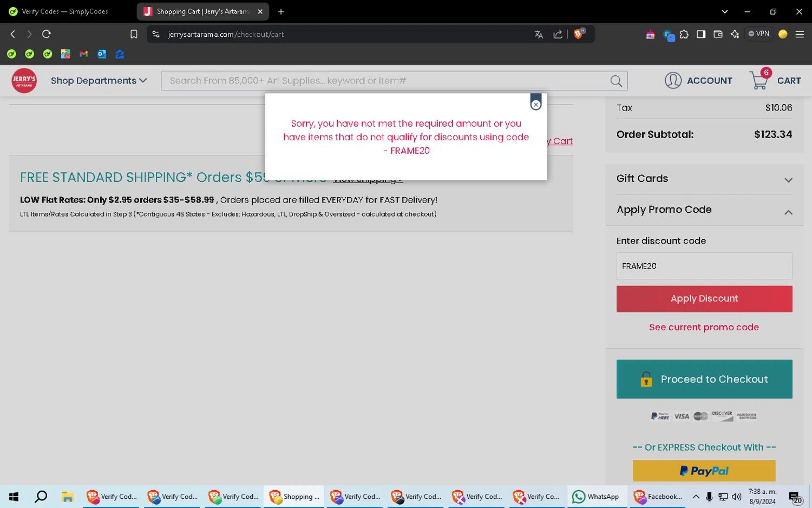The width and height of the screenshot is (812, 508).
Task: Open the taskbar search icon
Action: [41, 497]
